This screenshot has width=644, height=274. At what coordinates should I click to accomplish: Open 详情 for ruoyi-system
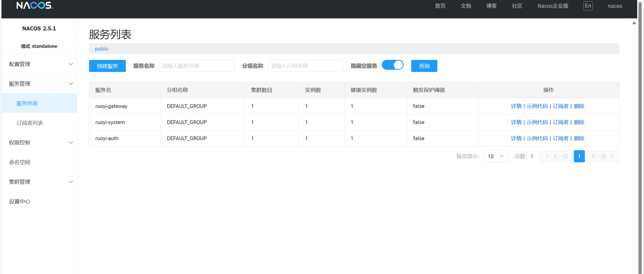click(516, 122)
